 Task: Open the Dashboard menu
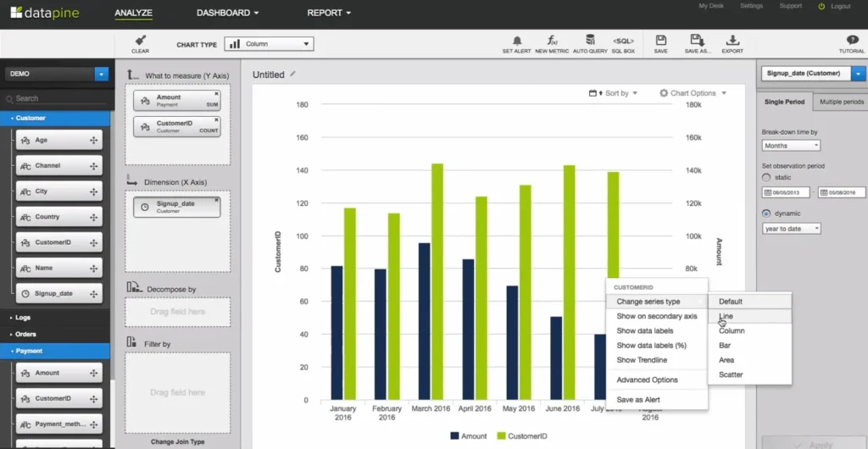click(x=227, y=13)
